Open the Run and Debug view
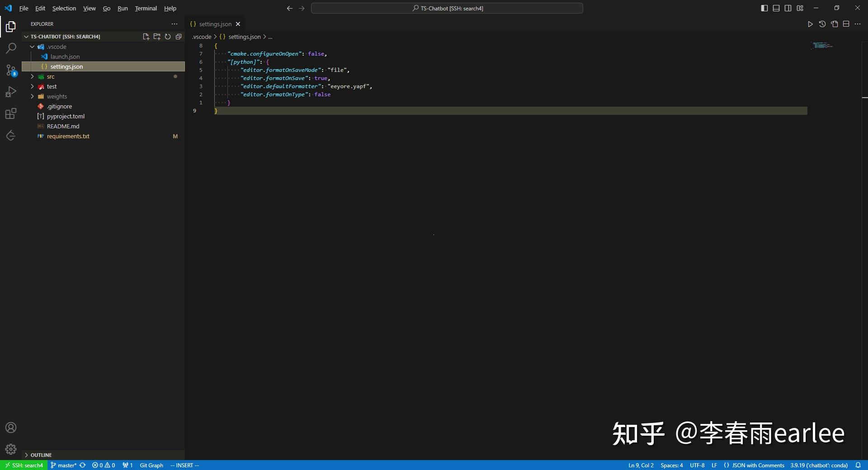The image size is (868, 470). click(x=10, y=92)
